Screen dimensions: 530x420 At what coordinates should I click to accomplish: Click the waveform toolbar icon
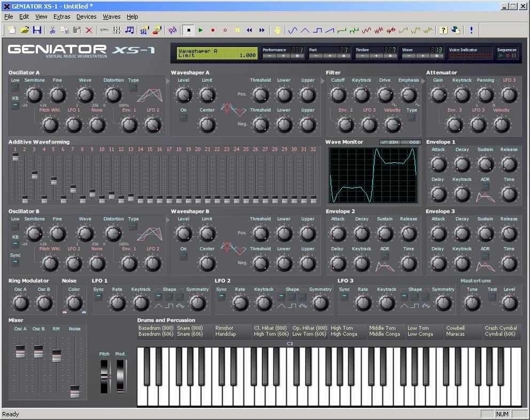(x=173, y=30)
